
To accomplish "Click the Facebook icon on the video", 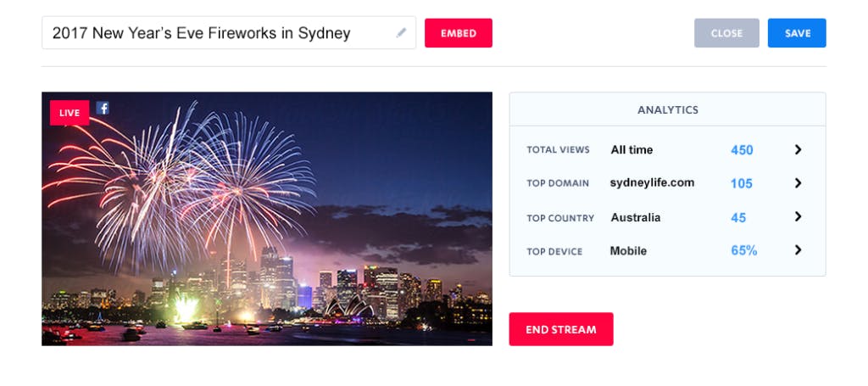I will coord(103,108).
